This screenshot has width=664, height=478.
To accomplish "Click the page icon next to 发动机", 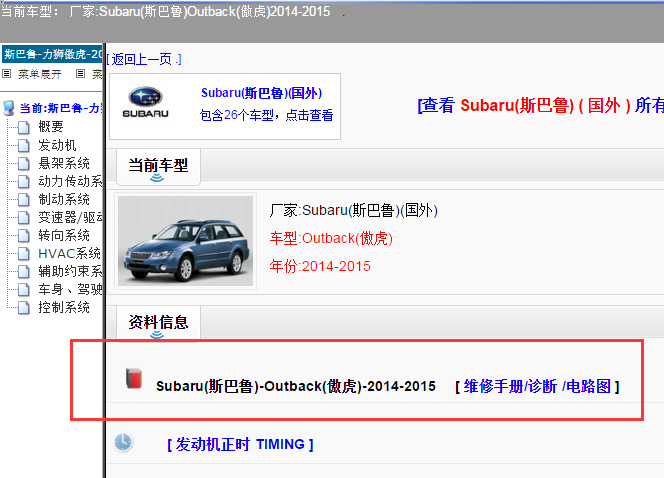I will [x=24, y=145].
